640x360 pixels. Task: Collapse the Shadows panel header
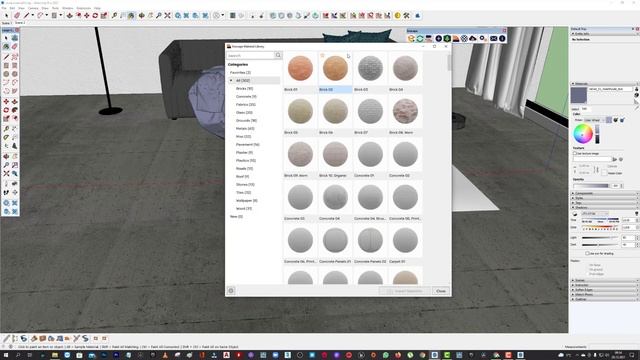pyautogui.click(x=604, y=208)
